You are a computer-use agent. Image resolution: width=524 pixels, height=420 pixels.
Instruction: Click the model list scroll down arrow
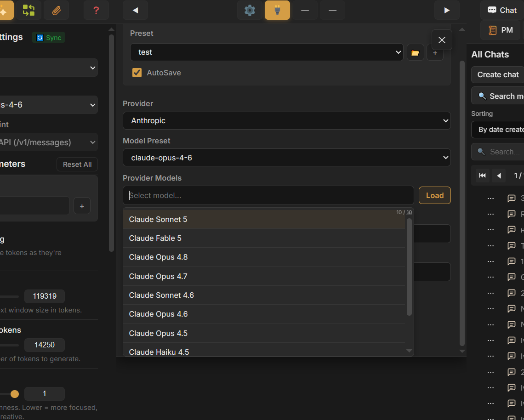[410, 351]
